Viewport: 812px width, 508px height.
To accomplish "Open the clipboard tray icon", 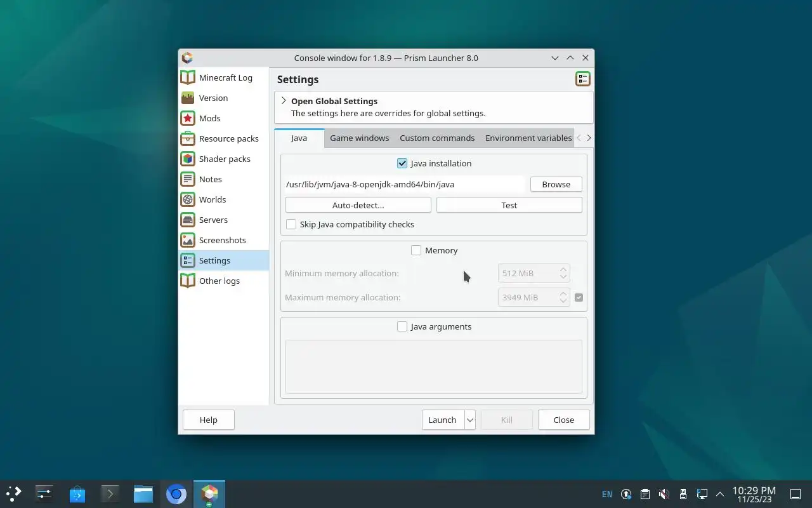I will coord(645,494).
